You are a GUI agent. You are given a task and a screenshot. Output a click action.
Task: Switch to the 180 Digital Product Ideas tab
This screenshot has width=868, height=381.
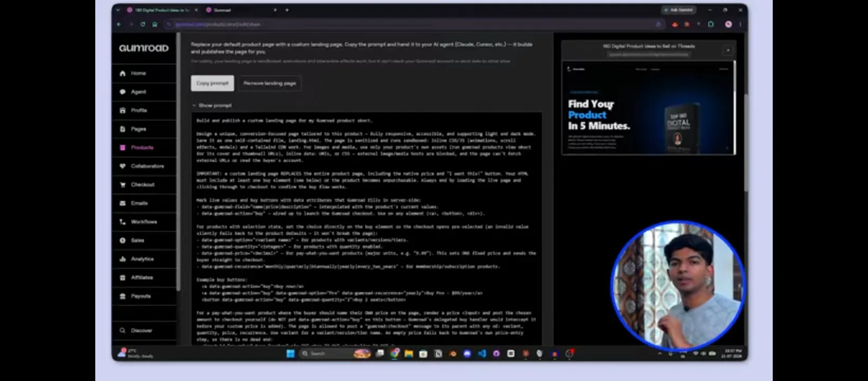pyautogui.click(x=161, y=10)
